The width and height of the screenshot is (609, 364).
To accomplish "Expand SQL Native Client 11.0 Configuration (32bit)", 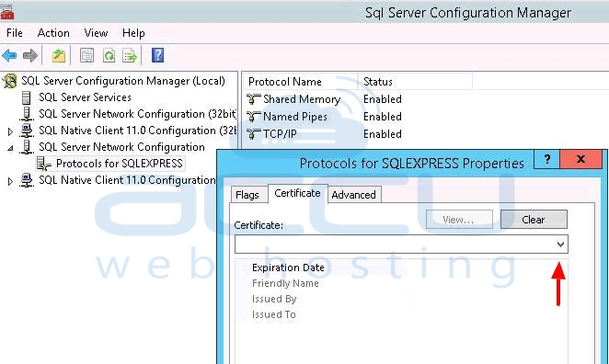I will [x=10, y=131].
